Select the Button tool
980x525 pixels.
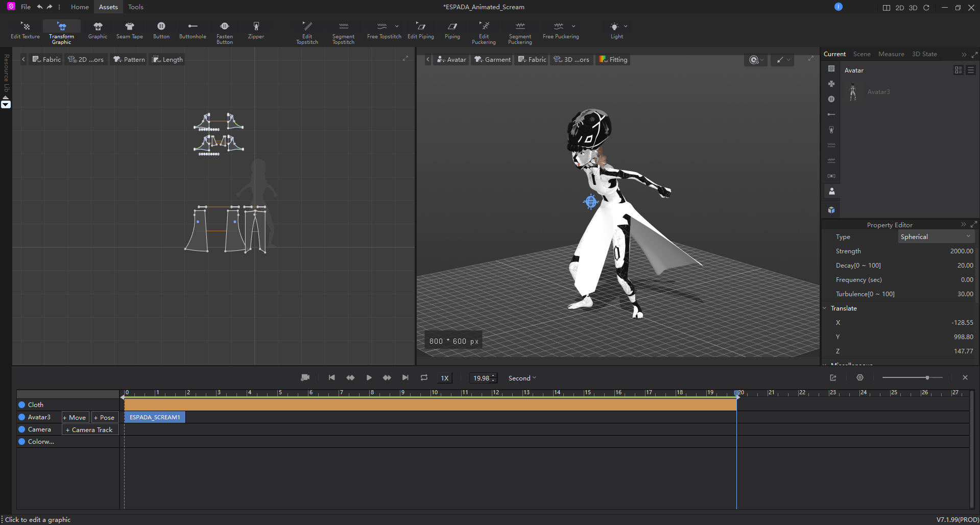coord(161,31)
